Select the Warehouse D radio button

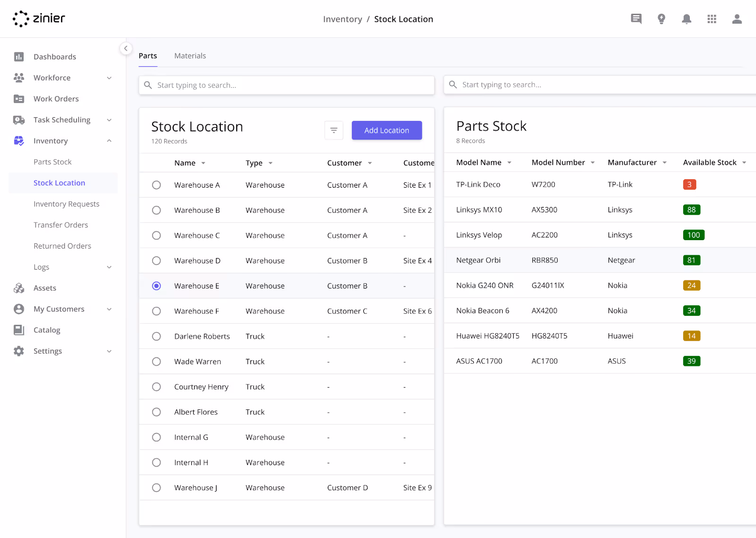(x=156, y=260)
